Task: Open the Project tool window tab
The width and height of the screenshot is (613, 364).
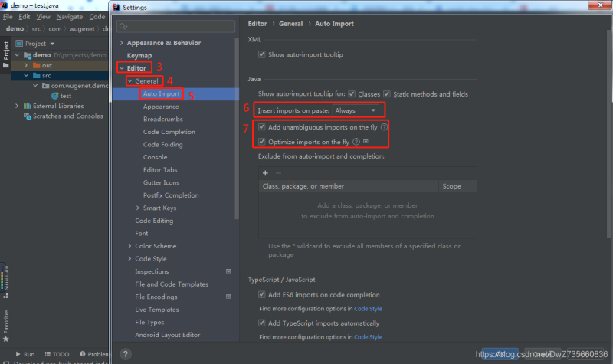Action: [6, 54]
